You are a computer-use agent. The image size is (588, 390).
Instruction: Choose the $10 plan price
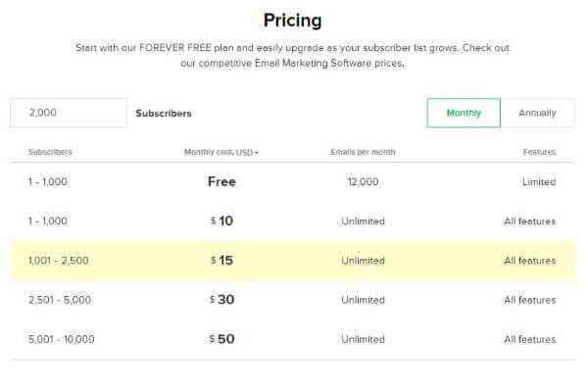221,220
